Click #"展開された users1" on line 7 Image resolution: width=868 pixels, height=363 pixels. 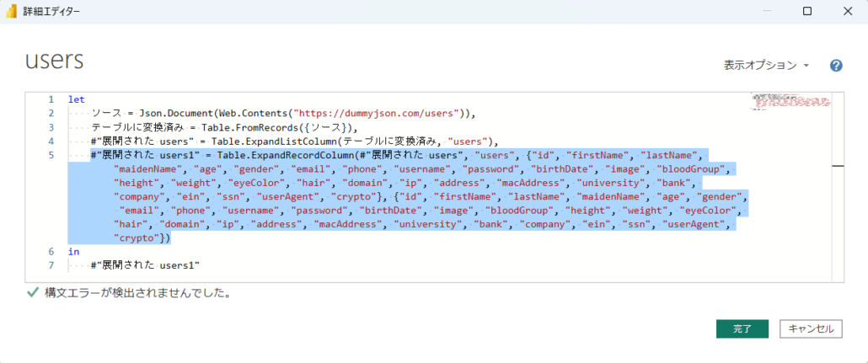pos(145,265)
